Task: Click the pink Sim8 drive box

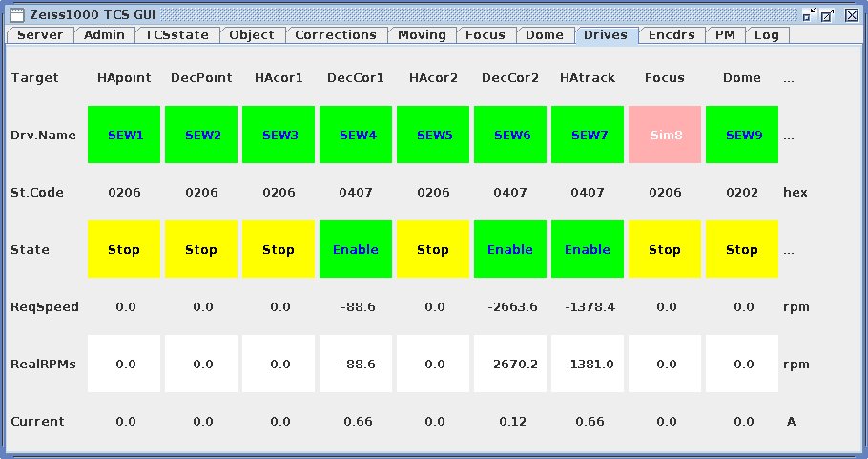Action: 665,135
